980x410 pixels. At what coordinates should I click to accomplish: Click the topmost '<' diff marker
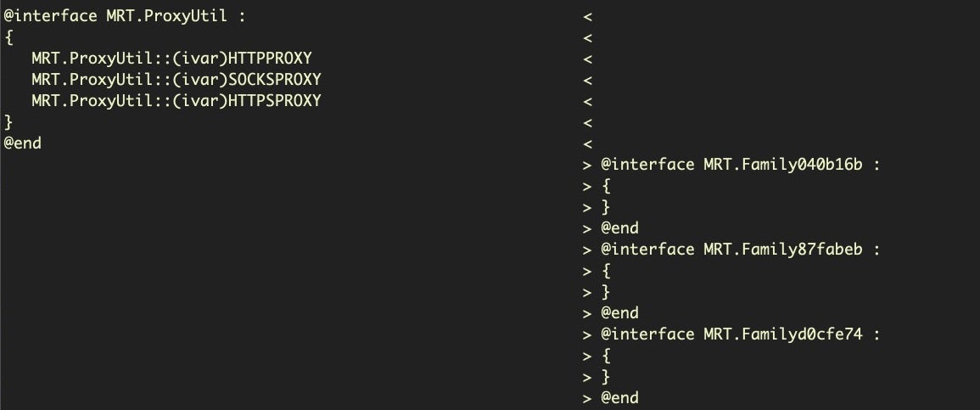pos(587,16)
